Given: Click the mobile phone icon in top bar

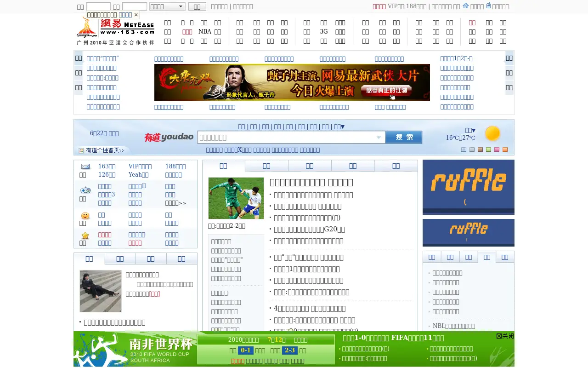Looking at the screenshot, I should coord(488,6).
